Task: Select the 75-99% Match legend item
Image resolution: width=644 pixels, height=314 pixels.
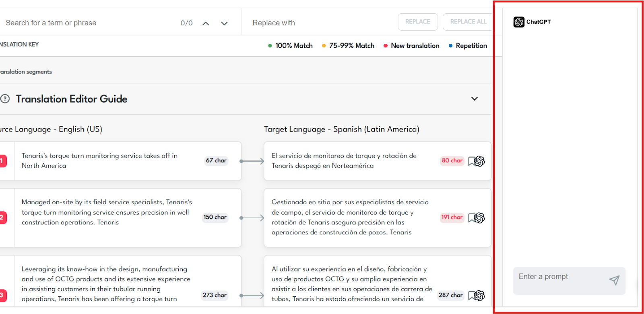Action: pos(348,46)
